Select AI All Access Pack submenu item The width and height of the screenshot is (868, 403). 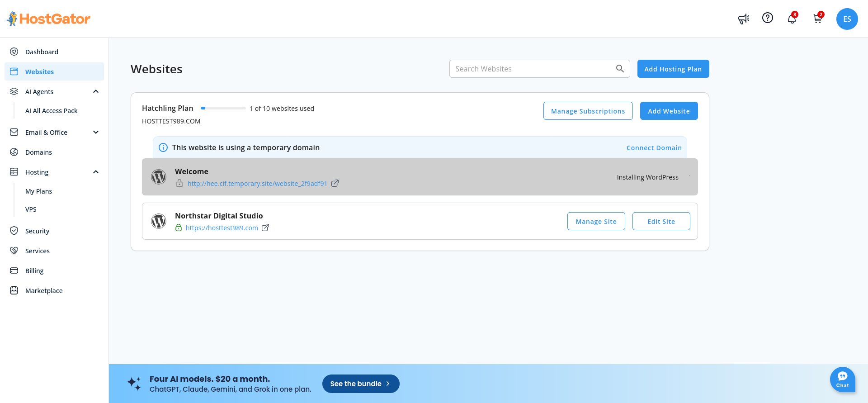52,111
